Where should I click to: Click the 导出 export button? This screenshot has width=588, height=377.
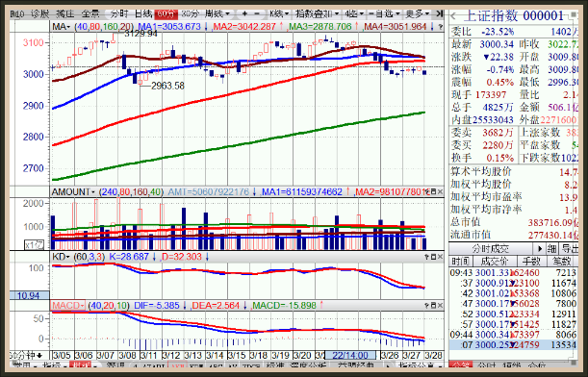tap(570, 248)
